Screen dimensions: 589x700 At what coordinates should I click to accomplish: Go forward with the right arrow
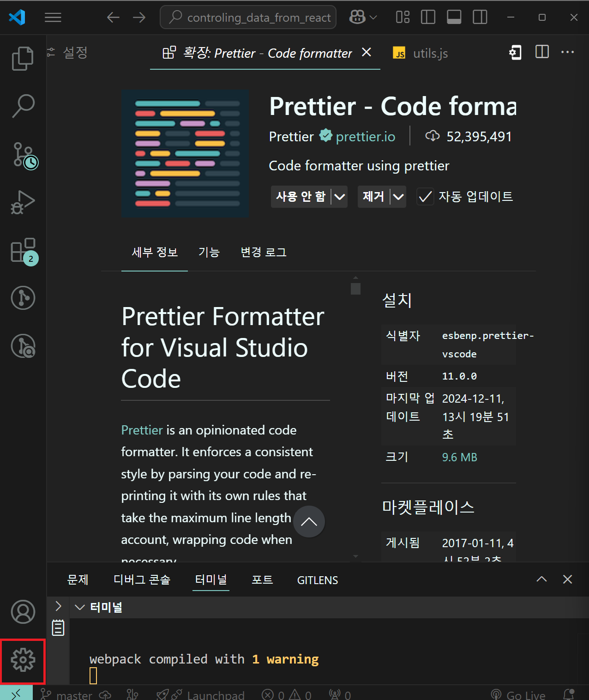(139, 18)
